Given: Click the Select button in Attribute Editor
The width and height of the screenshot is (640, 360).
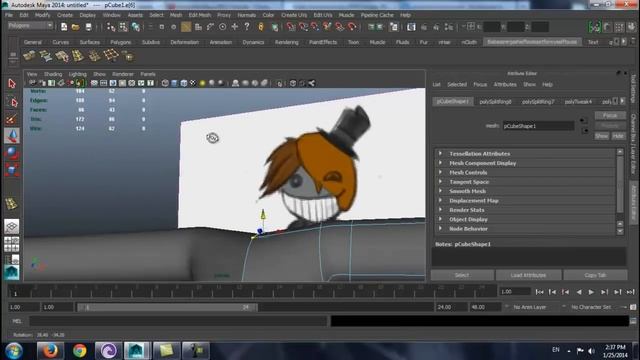Looking at the screenshot, I should [x=462, y=275].
